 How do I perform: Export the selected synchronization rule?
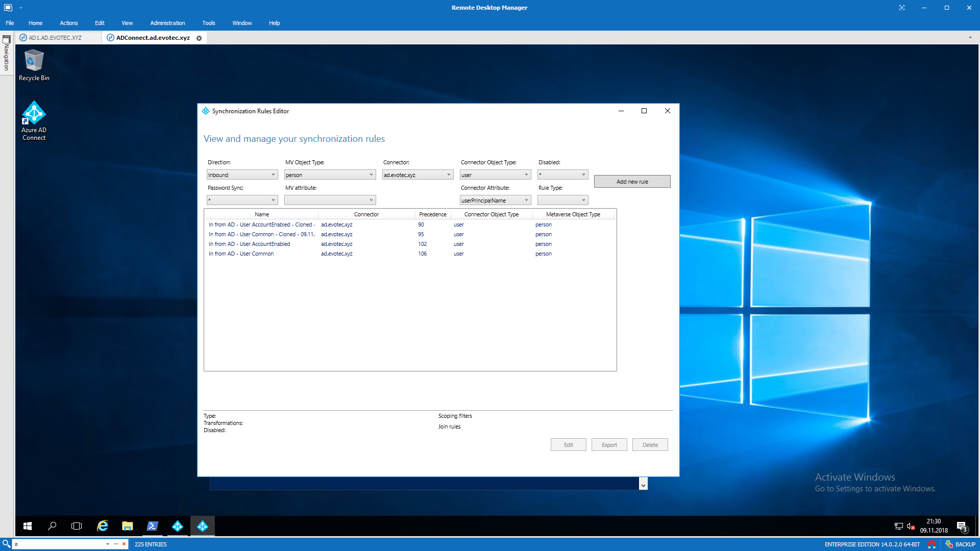click(609, 444)
